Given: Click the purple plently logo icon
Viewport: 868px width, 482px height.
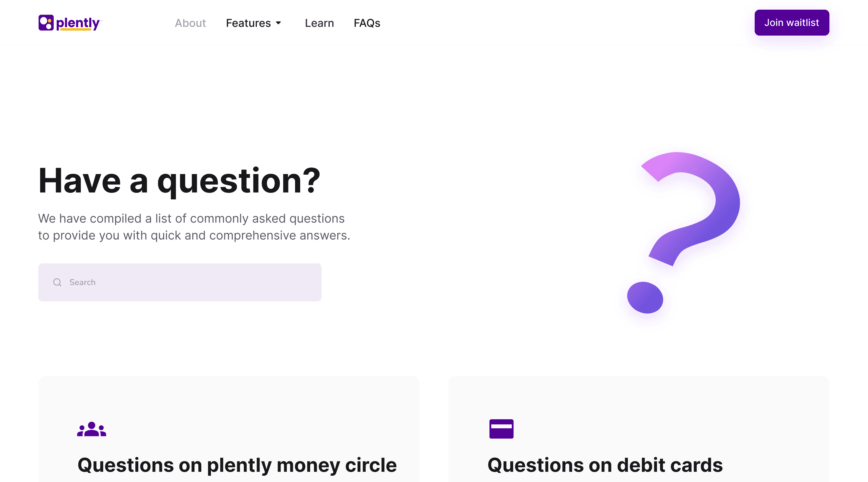Looking at the screenshot, I should coord(46,23).
